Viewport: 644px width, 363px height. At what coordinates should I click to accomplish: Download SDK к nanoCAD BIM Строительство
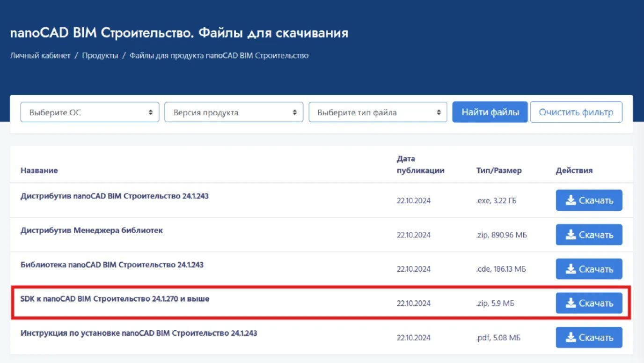(589, 303)
